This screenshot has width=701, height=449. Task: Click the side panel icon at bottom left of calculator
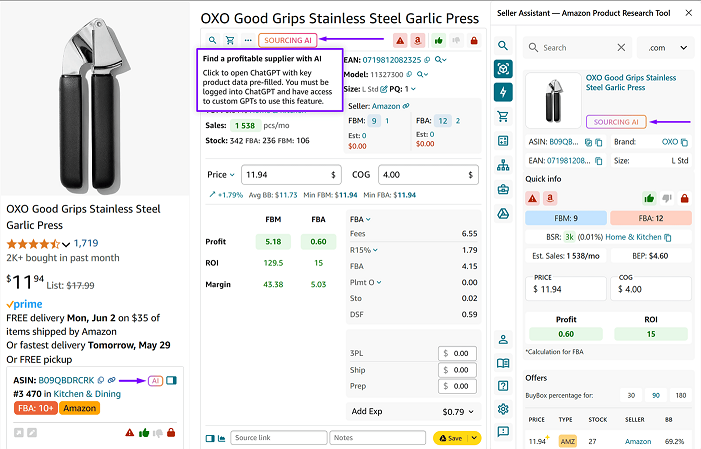coord(210,438)
